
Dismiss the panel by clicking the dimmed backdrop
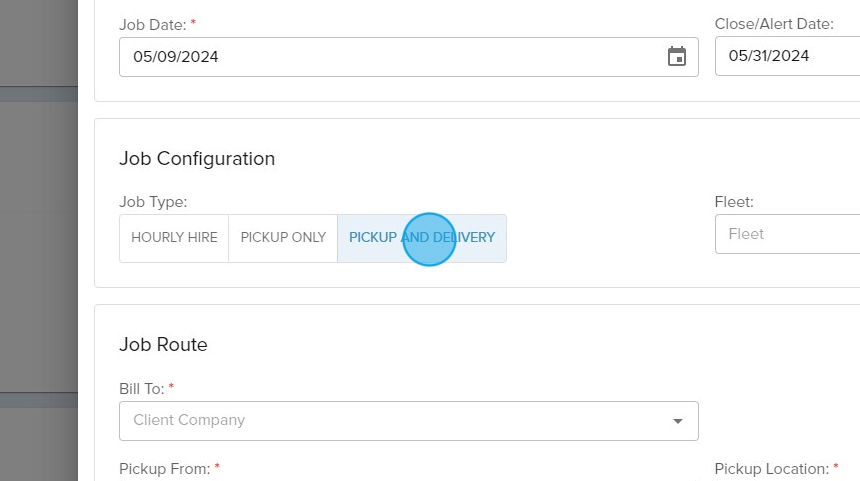click(x=38, y=240)
